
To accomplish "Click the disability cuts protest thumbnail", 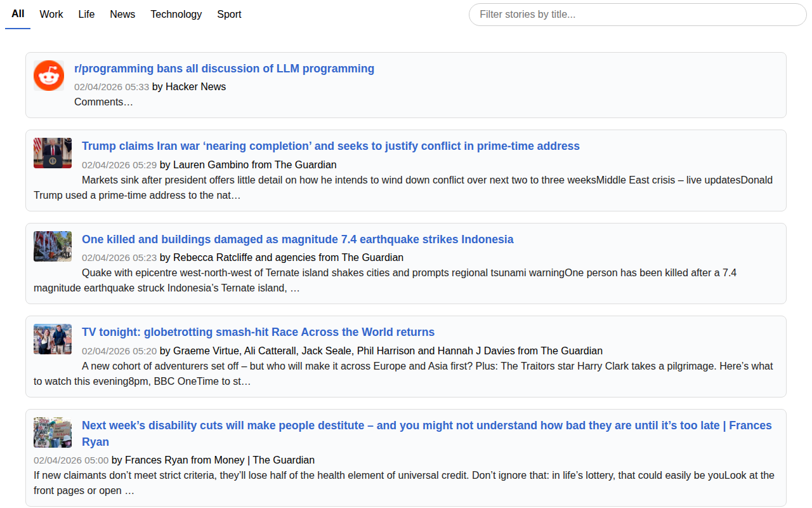I will pos(53,432).
